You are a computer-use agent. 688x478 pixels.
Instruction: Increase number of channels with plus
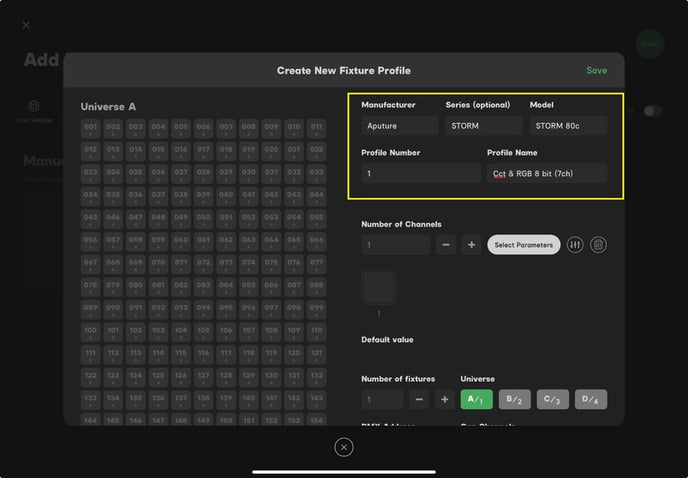471,245
